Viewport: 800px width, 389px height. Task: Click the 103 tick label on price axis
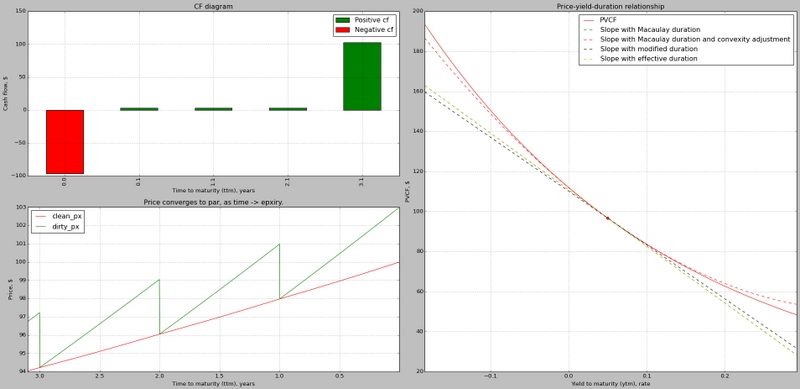(20, 207)
